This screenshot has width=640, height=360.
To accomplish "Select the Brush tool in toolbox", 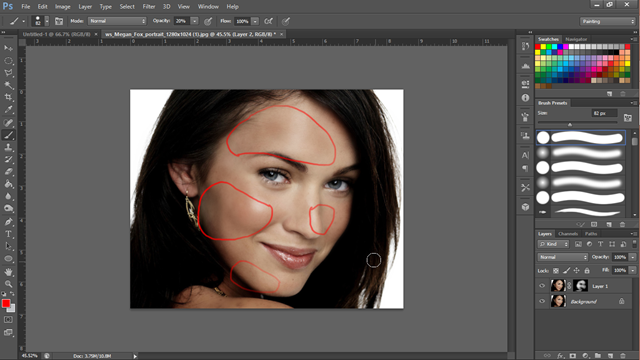I will [8, 135].
